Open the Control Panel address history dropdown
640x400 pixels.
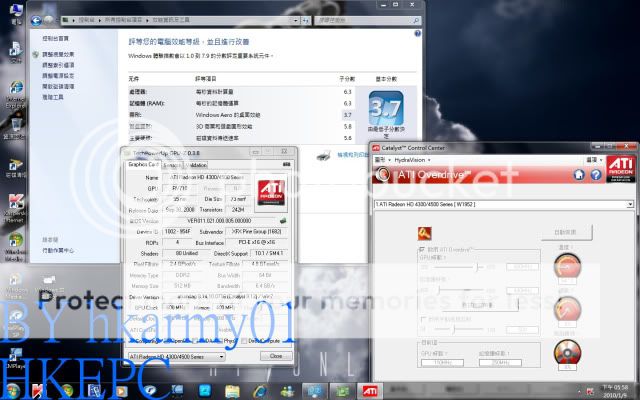click(296, 20)
